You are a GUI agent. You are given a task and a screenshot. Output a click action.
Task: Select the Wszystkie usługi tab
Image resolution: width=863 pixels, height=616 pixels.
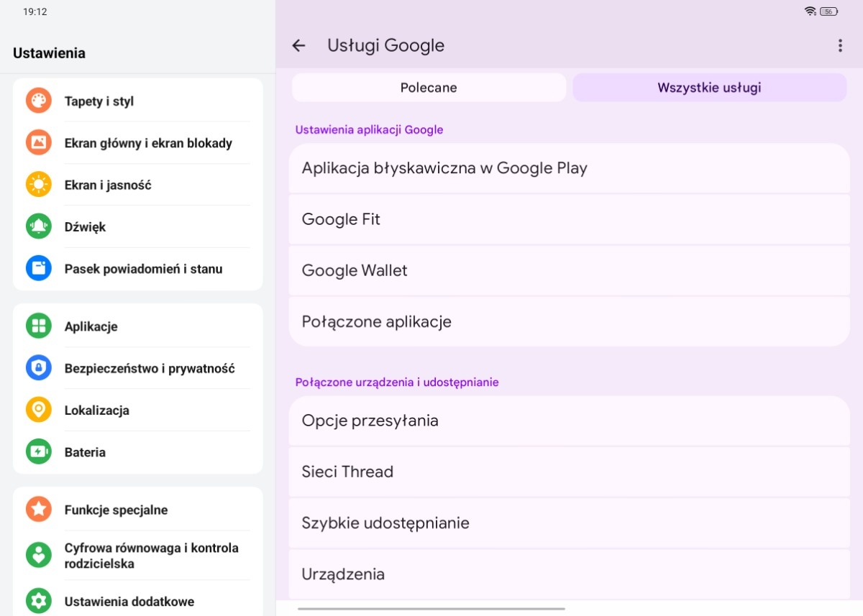point(709,88)
